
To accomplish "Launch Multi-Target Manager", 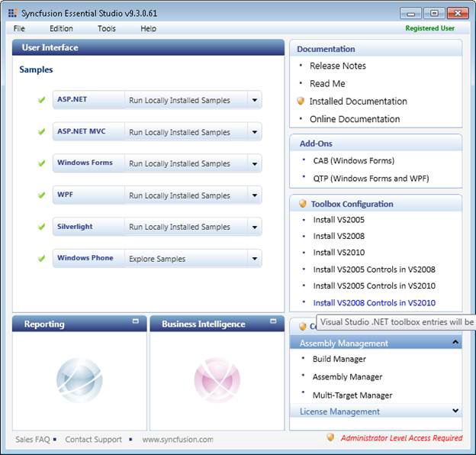I will click(x=352, y=395).
